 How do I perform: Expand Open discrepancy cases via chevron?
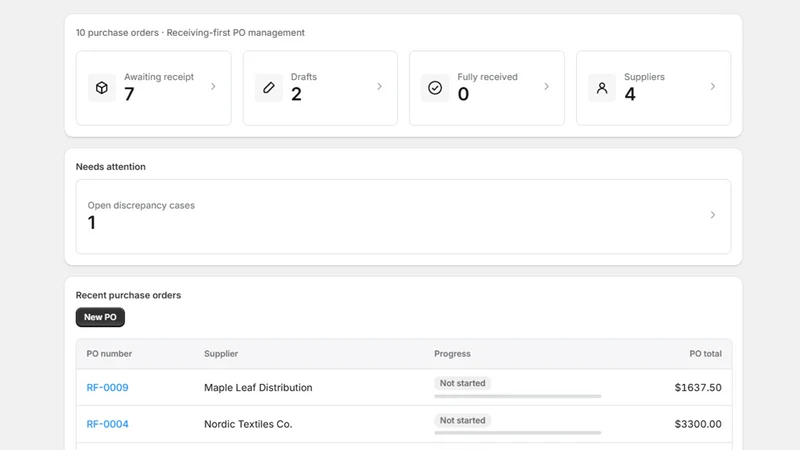pos(713,215)
